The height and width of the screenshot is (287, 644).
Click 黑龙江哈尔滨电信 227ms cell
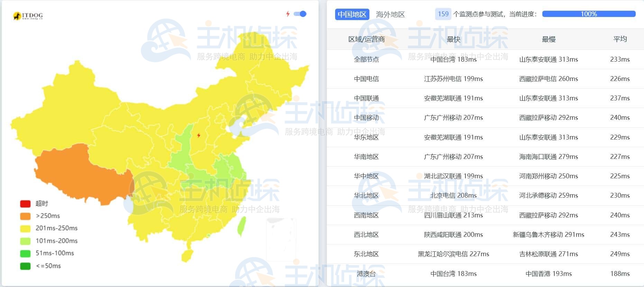coord(453,254)
